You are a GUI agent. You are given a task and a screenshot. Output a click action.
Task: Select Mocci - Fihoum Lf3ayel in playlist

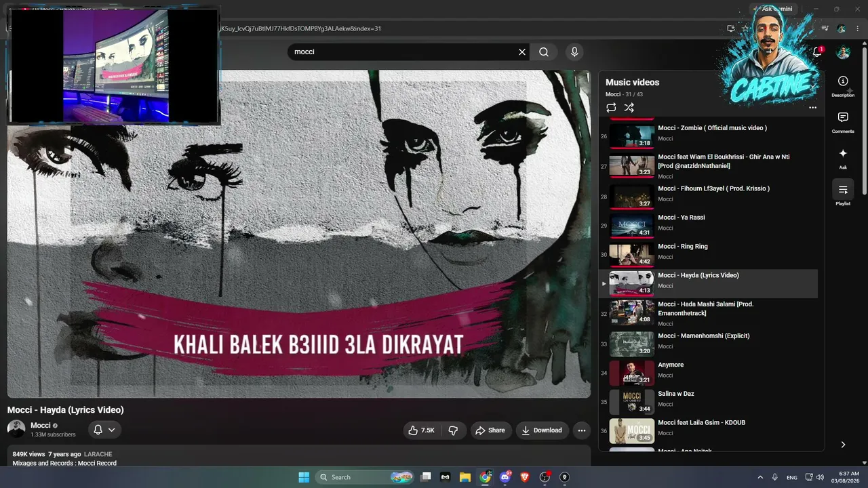click(x=708, y=195)
